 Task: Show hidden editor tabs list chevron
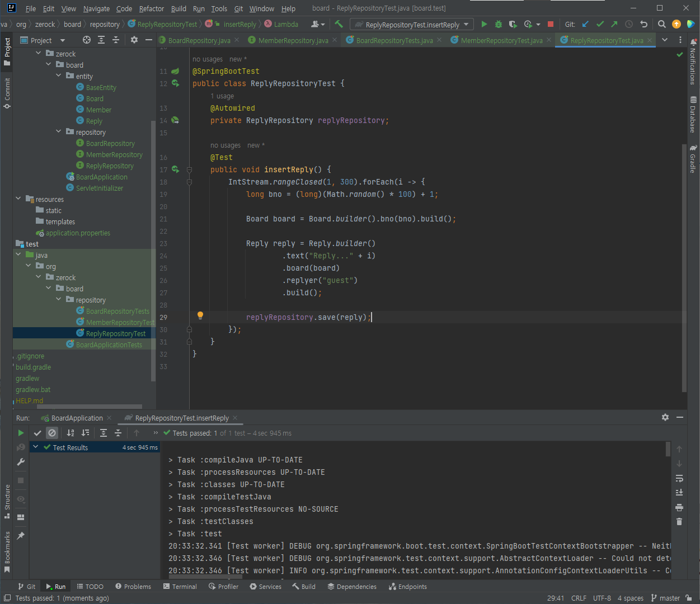pos(665,40)
